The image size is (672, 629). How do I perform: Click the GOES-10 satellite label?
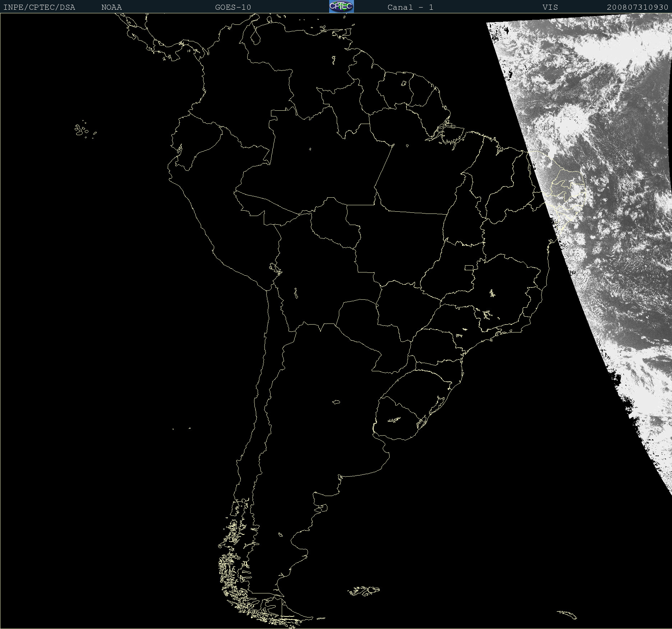point(233,7)
